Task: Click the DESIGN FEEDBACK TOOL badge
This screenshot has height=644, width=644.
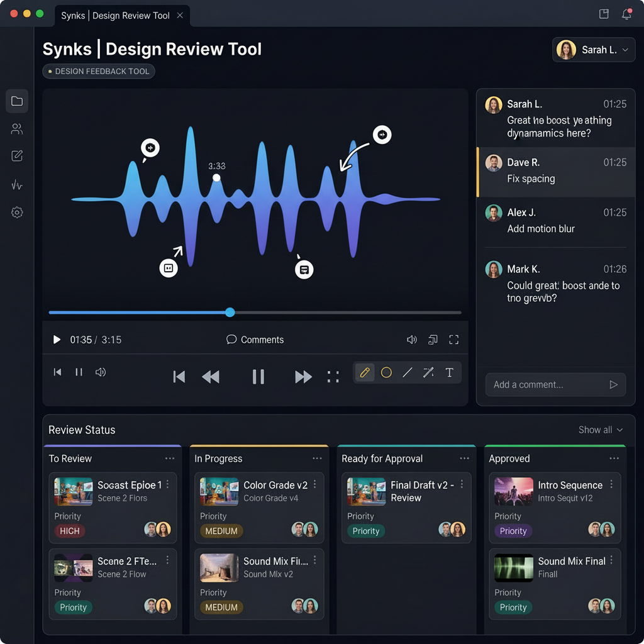Action: [99, 71]
